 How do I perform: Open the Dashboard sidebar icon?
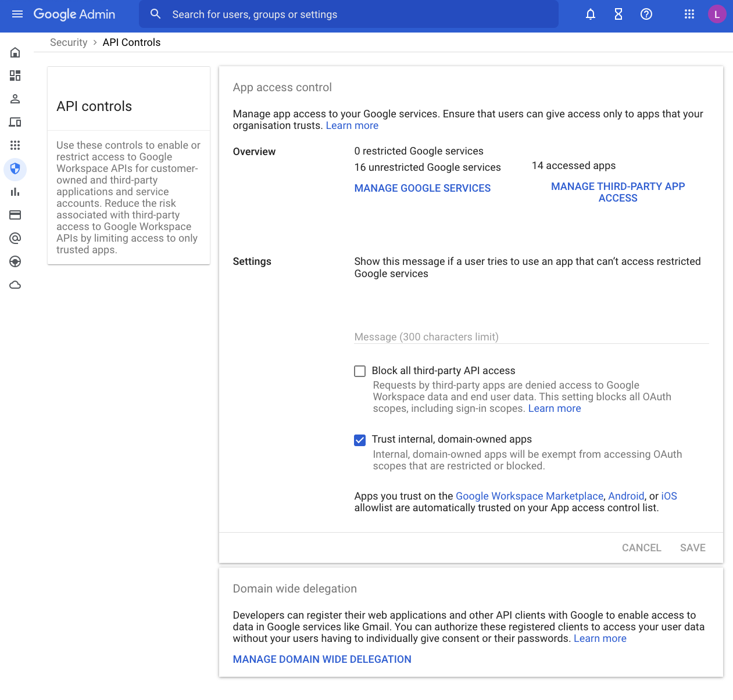[15, 76]
